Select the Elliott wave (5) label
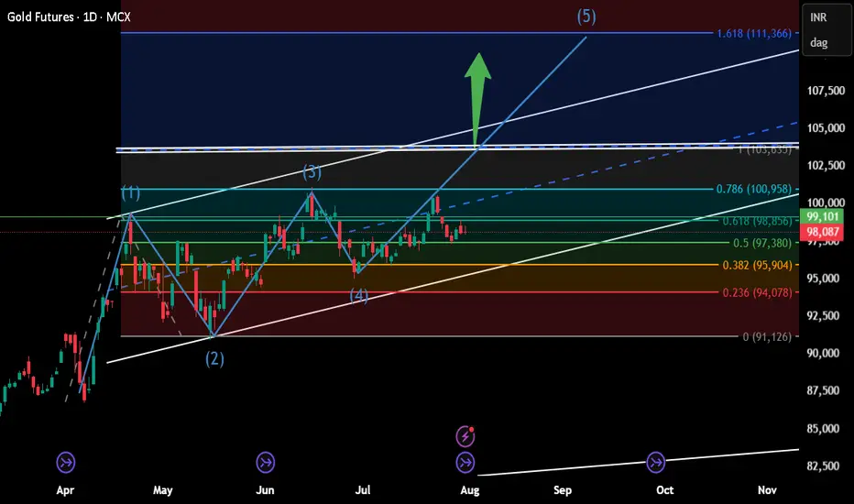This screenshot has height=504, width=854. coord(586,16)
